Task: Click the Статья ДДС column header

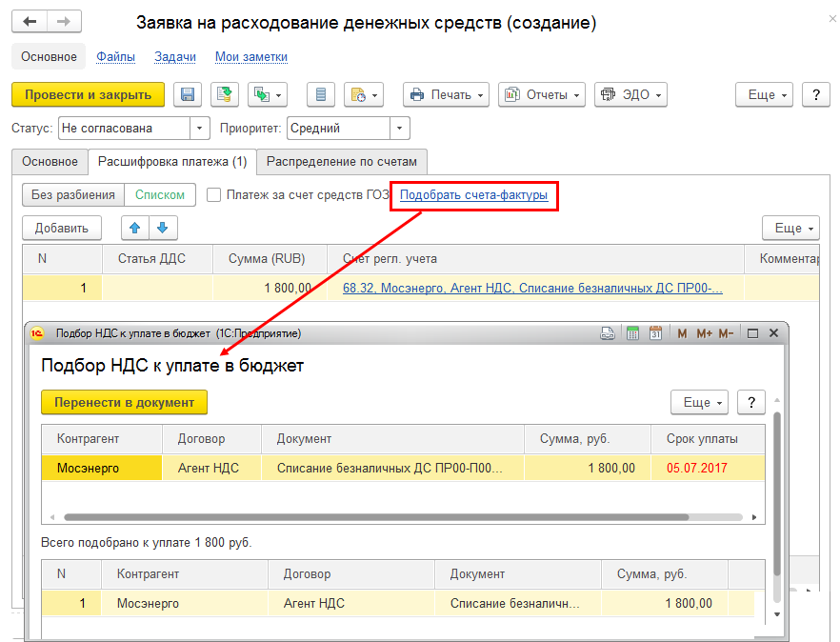Action: pyautogui.click(x=157, y=259)
